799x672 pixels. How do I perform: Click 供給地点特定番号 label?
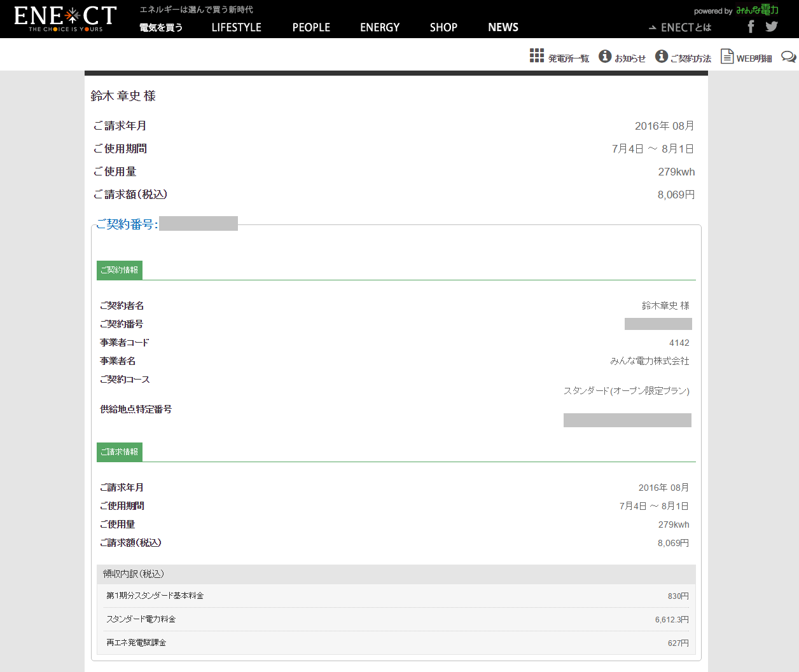135,409
